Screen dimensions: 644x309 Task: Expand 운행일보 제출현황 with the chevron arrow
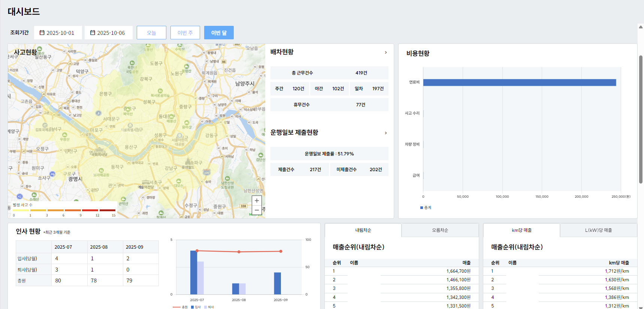pyautogui.click(x=386, y=133)
